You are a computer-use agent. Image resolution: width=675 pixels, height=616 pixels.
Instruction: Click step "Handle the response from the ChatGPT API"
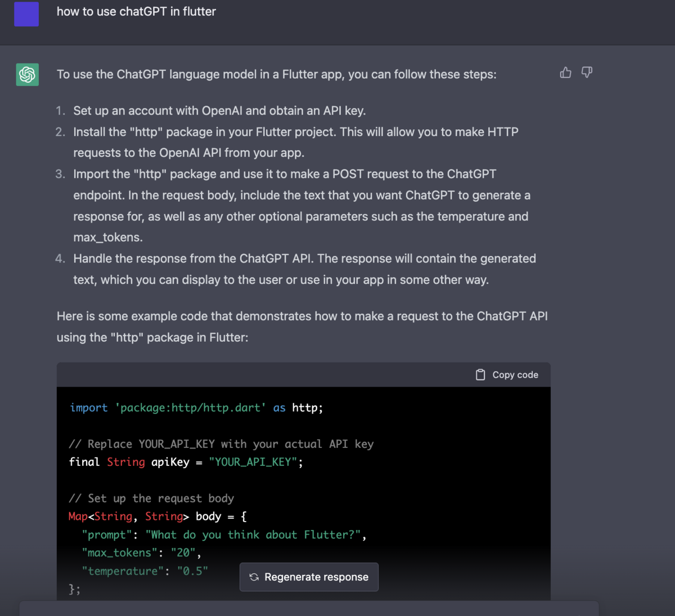pyautogui.click(x=304, y=269)
